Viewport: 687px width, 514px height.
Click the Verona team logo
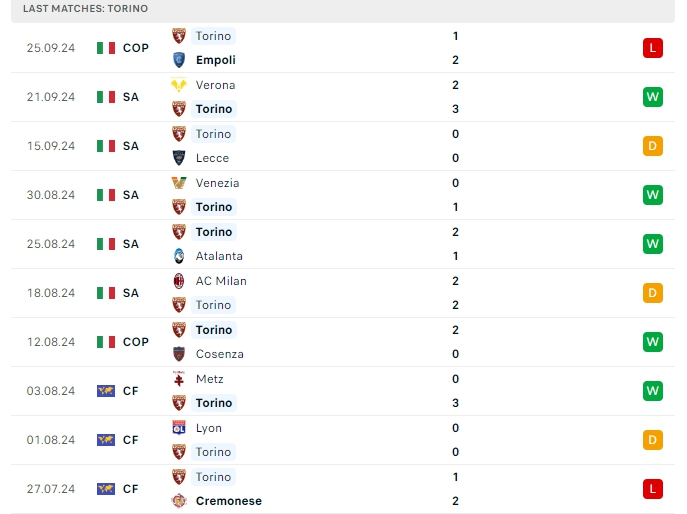click(x=179, y=85)
